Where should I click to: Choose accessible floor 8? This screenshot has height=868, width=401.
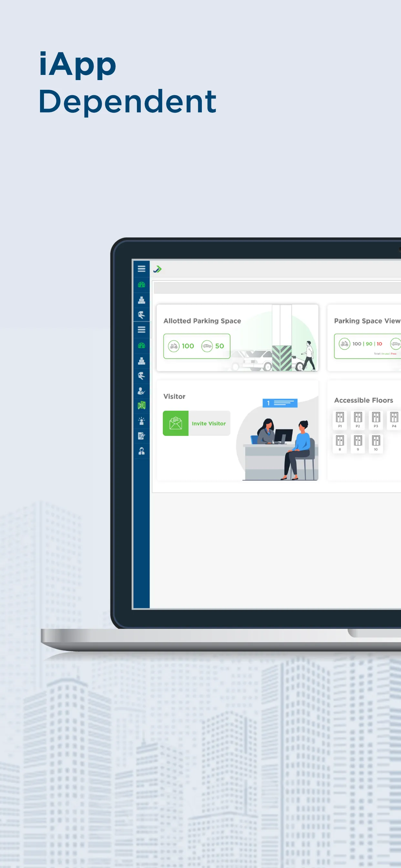click(340, 443)
